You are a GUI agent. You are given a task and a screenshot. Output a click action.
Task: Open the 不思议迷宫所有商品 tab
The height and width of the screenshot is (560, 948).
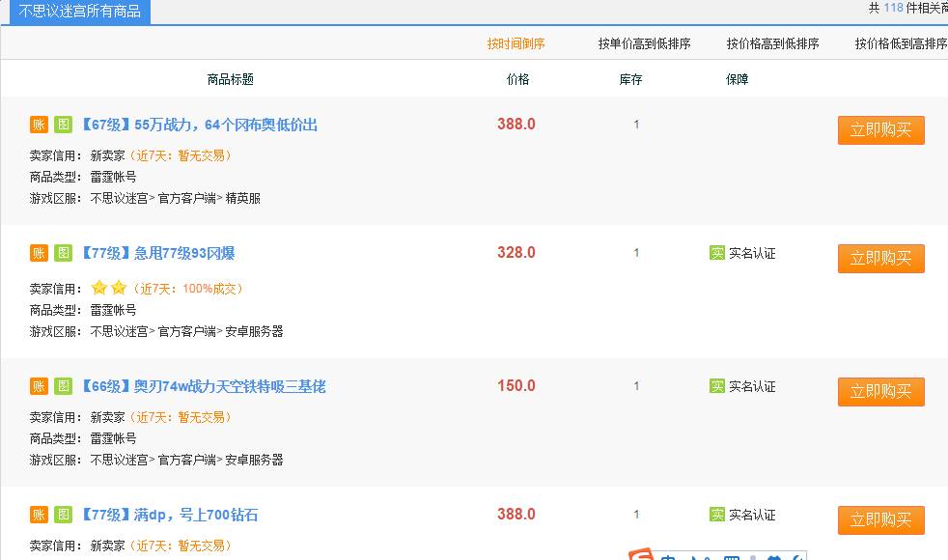(80, 12)
